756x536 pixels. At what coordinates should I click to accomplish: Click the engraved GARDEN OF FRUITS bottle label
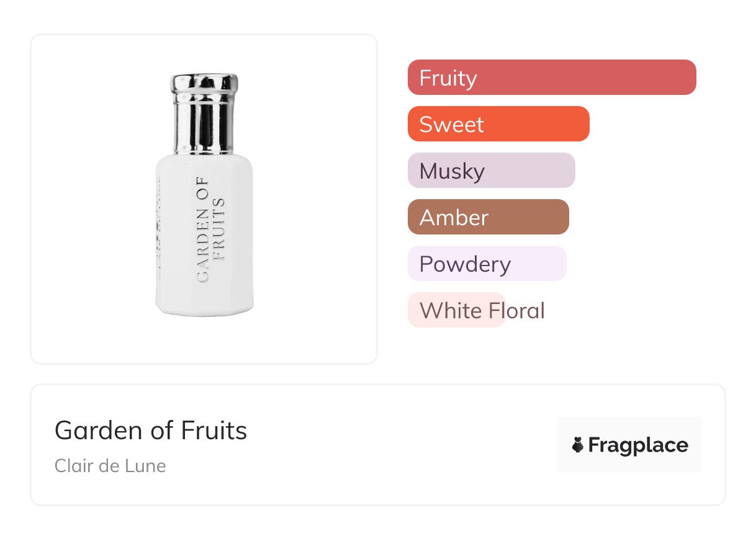[x=210, y=230]
